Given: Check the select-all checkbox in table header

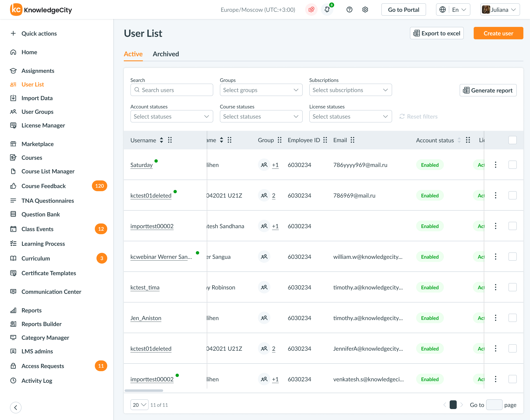Looking at the screenshot, I should (513, 140).
